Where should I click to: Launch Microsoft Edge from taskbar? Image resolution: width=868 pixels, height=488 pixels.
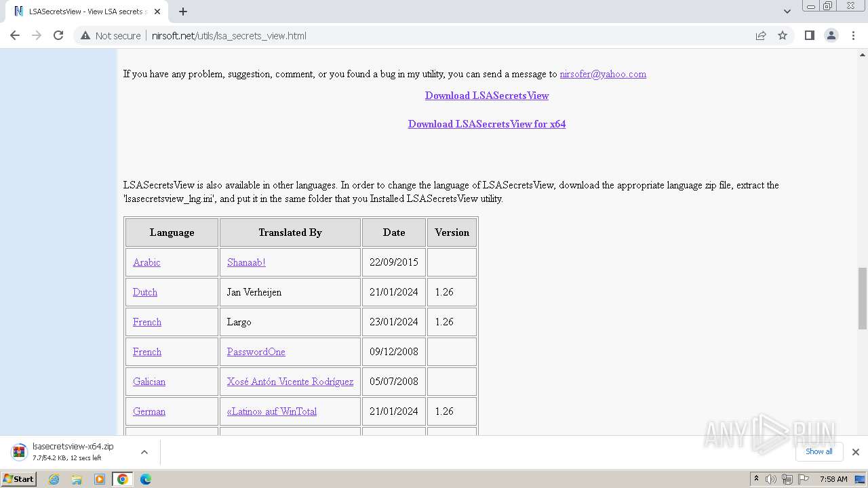pos(146,479)
